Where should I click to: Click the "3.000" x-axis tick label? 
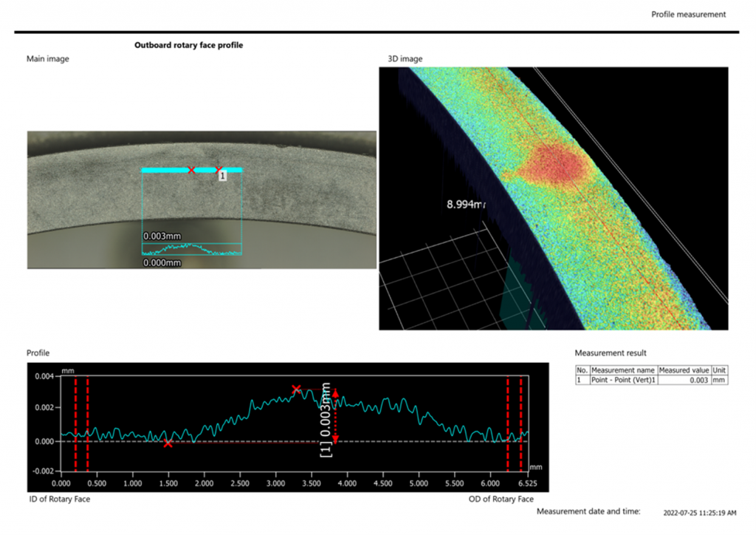276,483
